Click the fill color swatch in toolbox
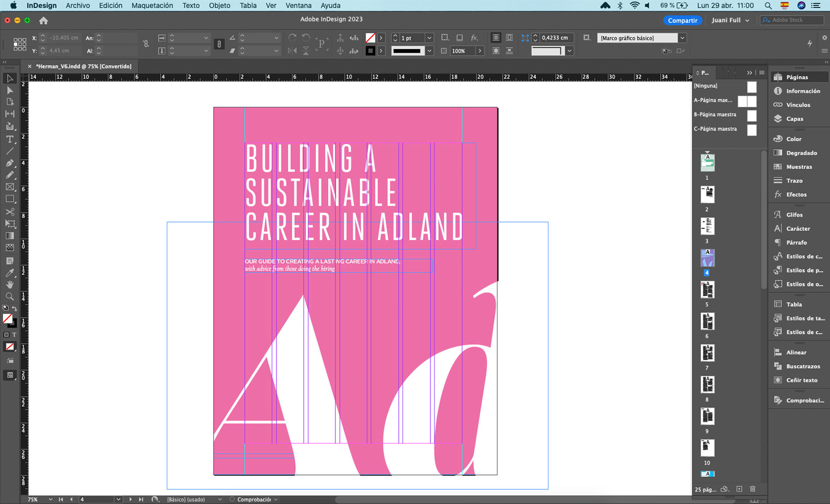This screenshot has height=504, width=830. click(7, 319)
